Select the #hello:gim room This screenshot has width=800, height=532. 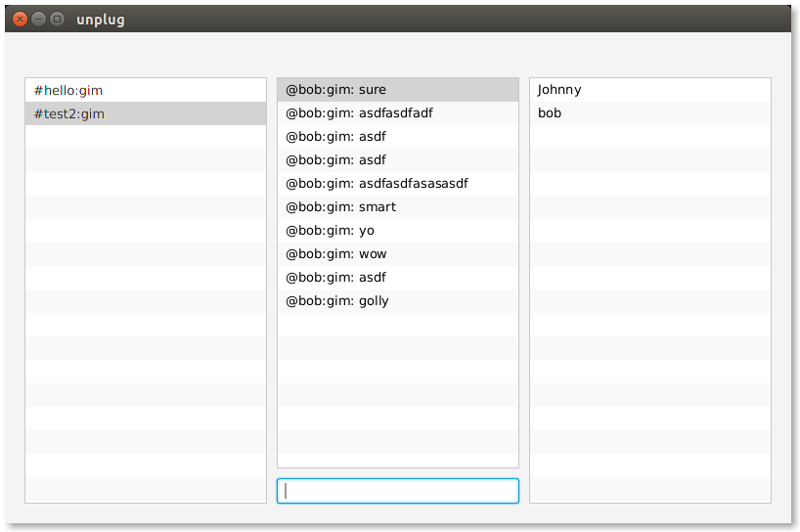click(146, 90)
